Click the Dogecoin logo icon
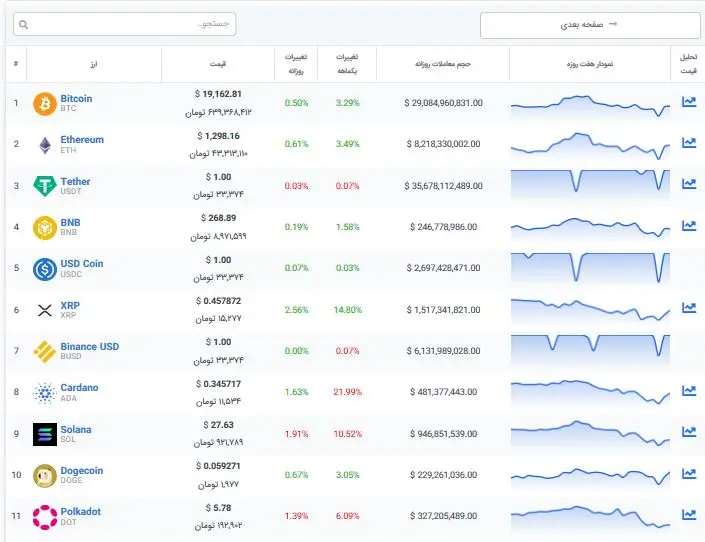 tap(44, 476)
